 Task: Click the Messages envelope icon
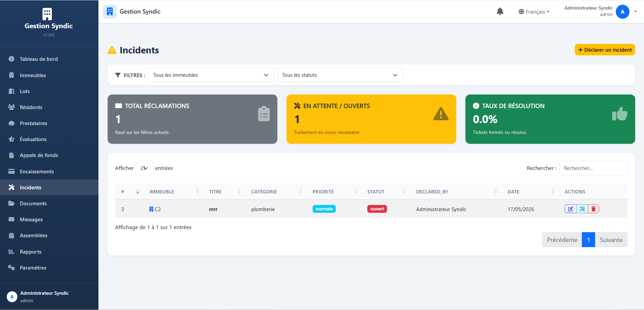[12, 219]
